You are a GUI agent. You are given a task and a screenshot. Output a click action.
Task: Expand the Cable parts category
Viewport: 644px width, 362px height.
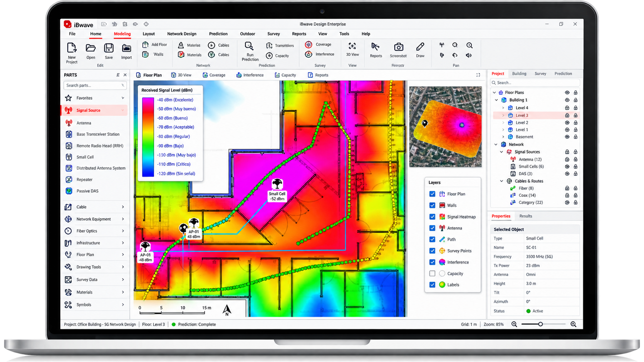click(123, 207)
